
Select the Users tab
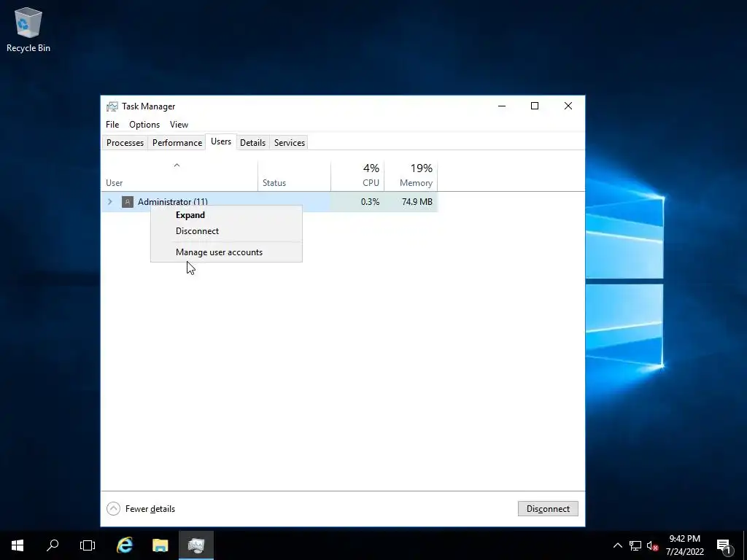pyautogui.click(x=221, y=141)
